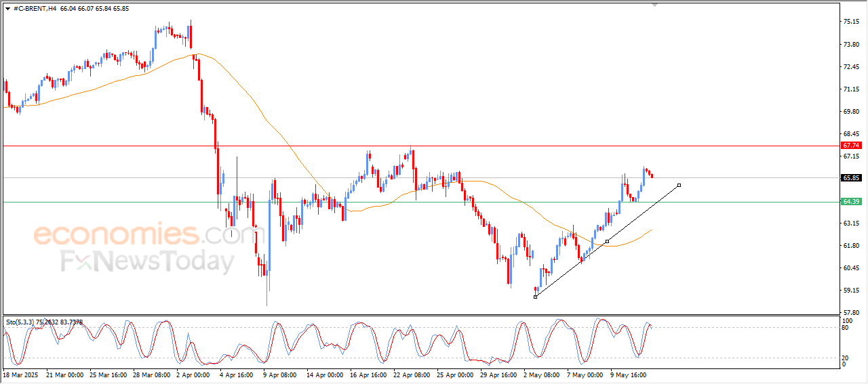Grab the trendline's lowest starting handle

[x=535, y=297]
